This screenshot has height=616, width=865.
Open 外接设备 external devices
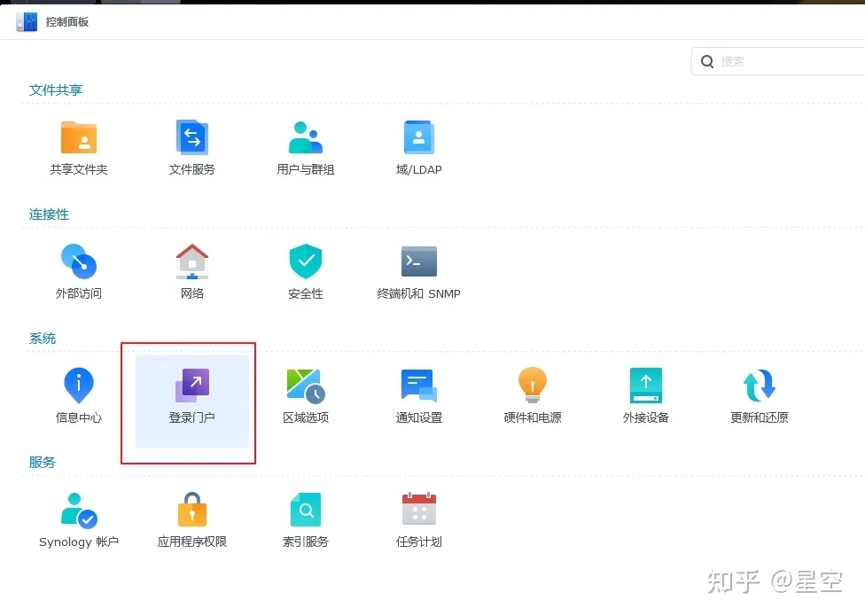click(646, 387)
